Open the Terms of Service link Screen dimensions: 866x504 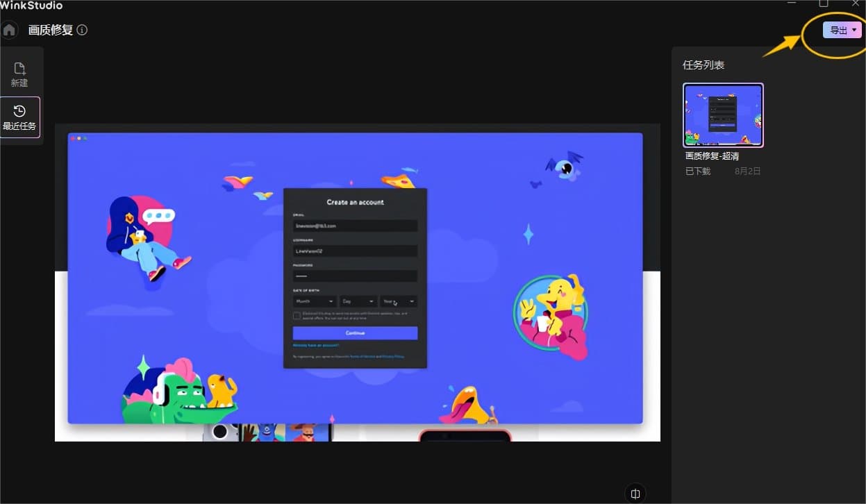coord(363,356)
